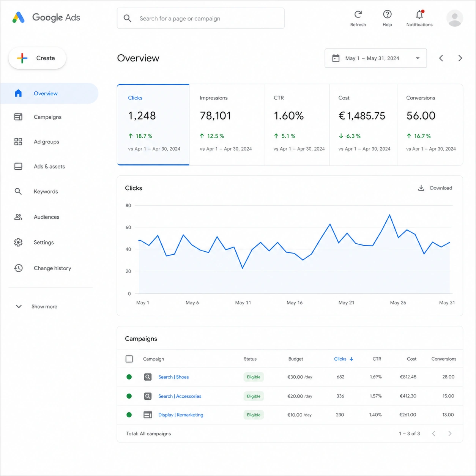Image resolution: width=476 pixels, height=476 pixels.
Task: Select the CTR metric card
Action: [297, 125]
